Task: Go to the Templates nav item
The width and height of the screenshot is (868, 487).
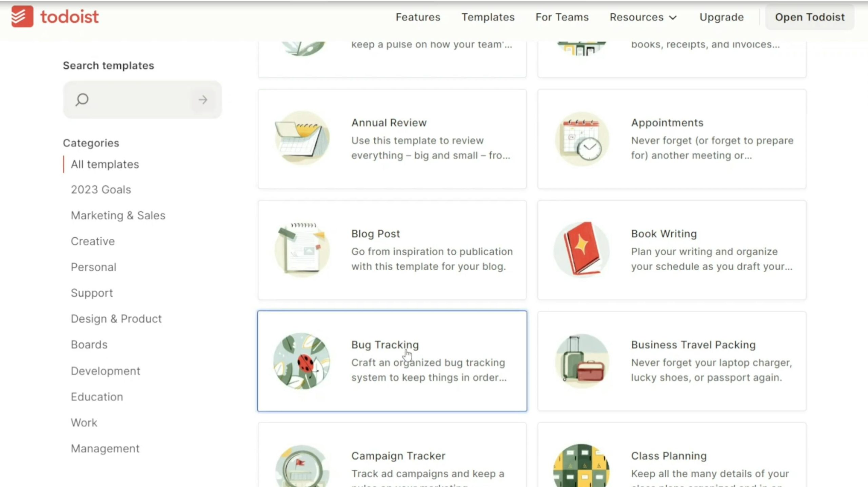Action: [x=488, y=17]
